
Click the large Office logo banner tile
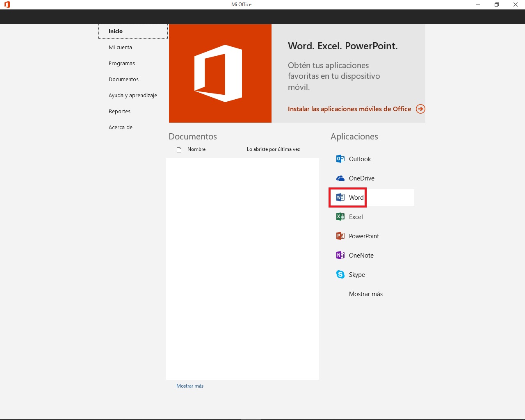220,73
